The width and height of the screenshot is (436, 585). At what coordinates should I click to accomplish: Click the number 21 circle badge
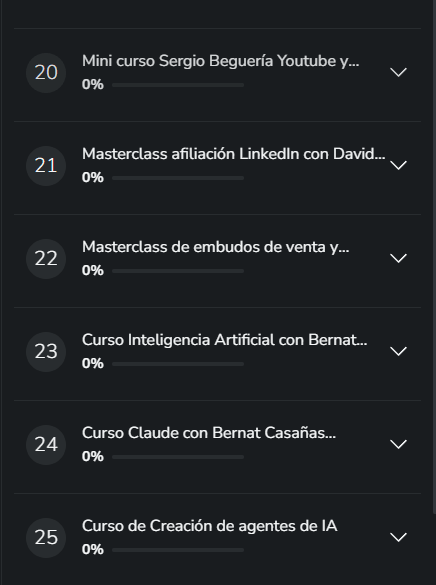46,166
